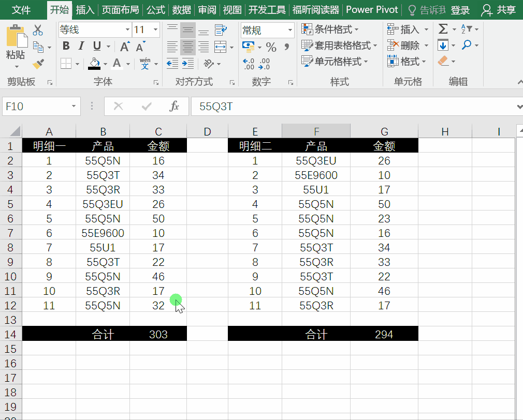Open the 粘贴 paste options arrow
This screenshot has width=523, height=420.
click(16, 67)
